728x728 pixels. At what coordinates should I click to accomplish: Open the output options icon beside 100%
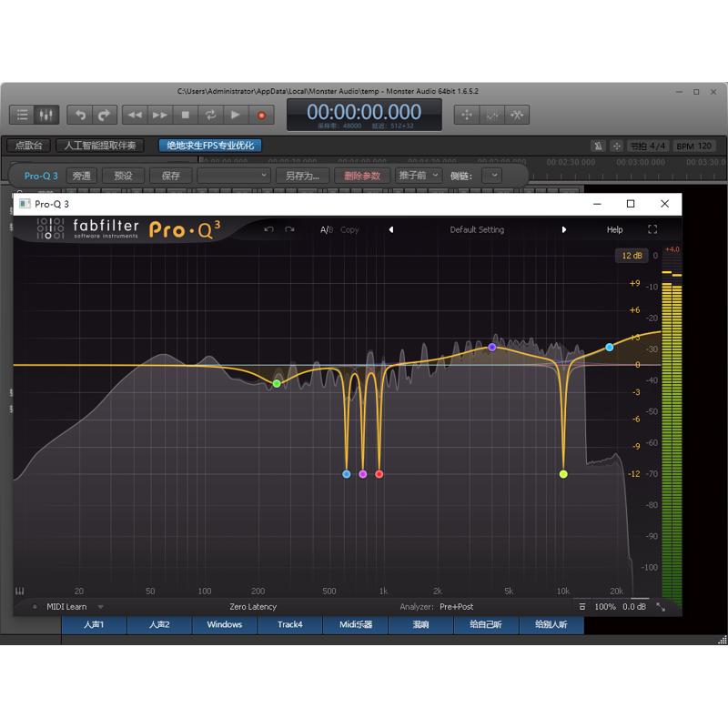pos(582,606)
